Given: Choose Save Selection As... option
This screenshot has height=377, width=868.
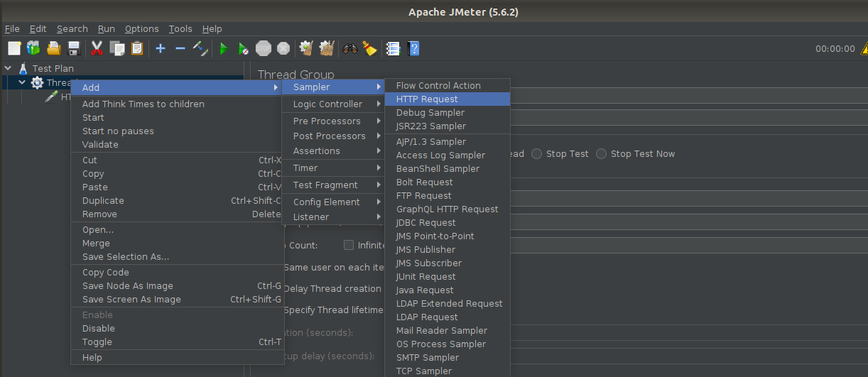Looking at the screenshot, I should pos(178,256).
